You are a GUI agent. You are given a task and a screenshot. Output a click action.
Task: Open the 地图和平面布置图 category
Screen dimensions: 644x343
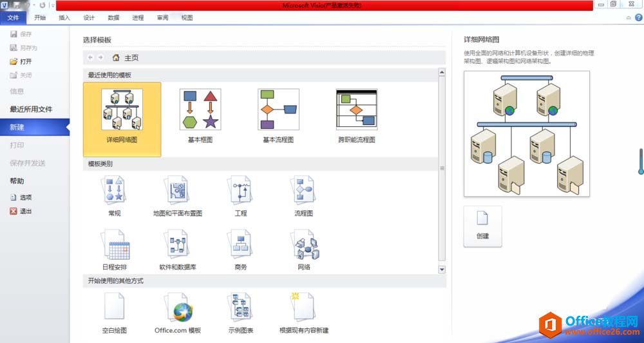(x=178, y=196)
